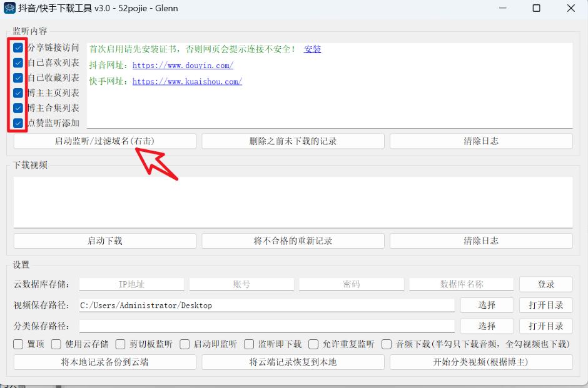This screenshot has height=388, width=588.
Task: Enable 监听即下载 checkbox
Action: 249,344
